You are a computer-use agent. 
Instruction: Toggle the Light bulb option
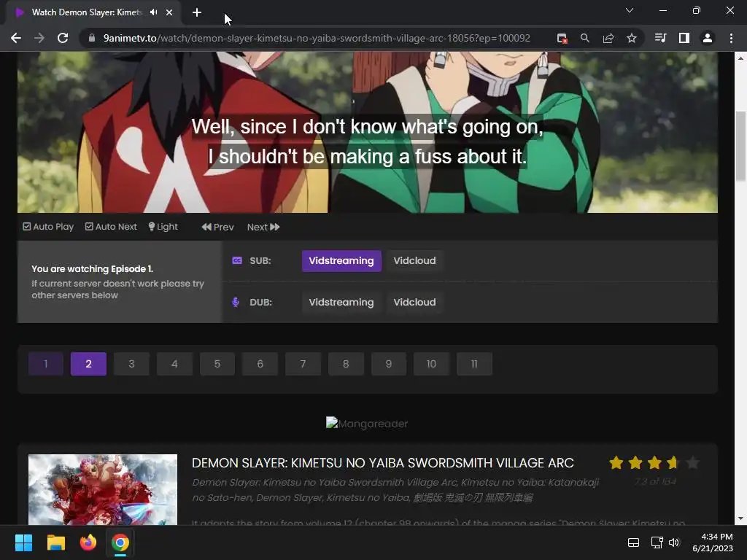(163, 227)
